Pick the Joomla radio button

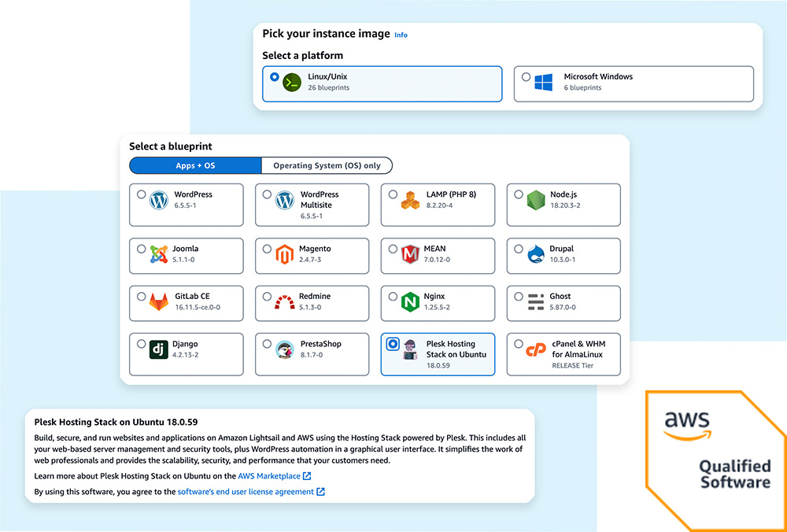tap(142, 249)
